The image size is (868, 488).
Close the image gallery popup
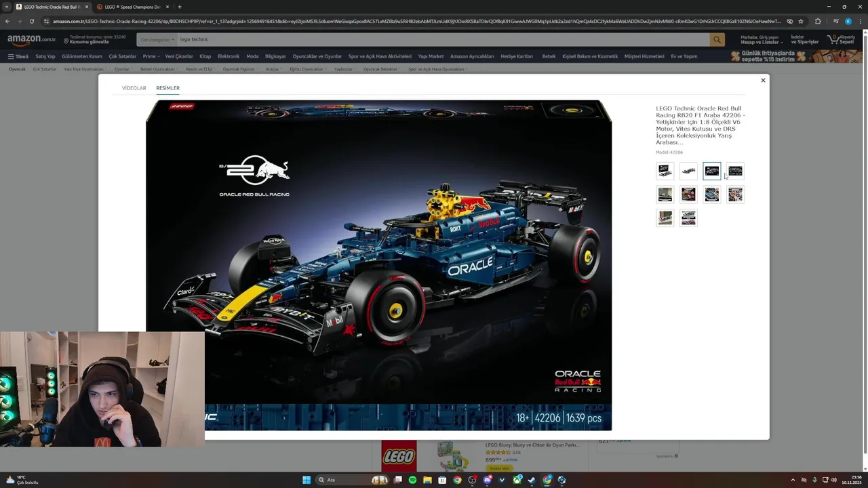click(763, 81)
